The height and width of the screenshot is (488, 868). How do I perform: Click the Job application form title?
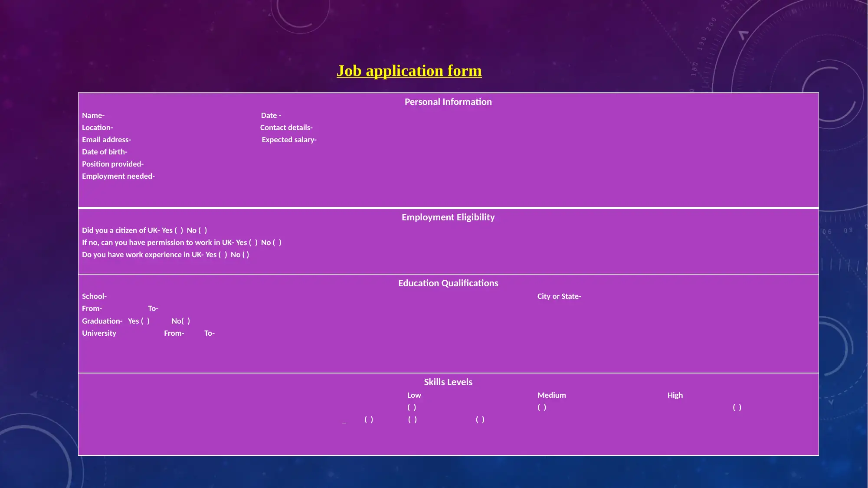click(409, 71)
